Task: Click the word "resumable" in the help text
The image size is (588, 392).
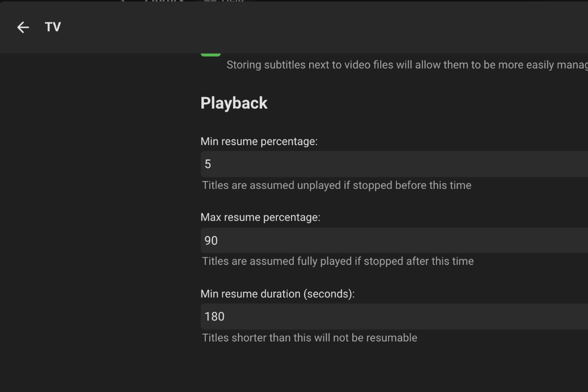Action: coord(393,338)
